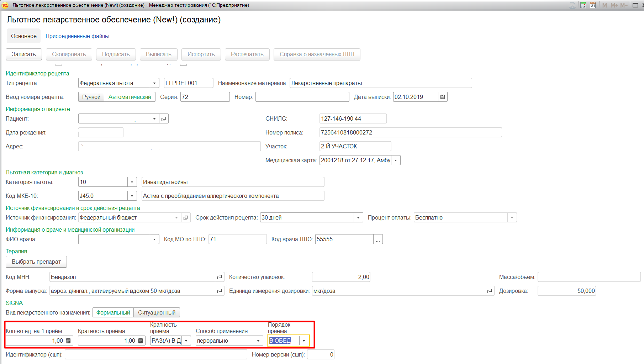Expand the Тип рецепта dropdown
644x364 pixels.
[154, 83]
